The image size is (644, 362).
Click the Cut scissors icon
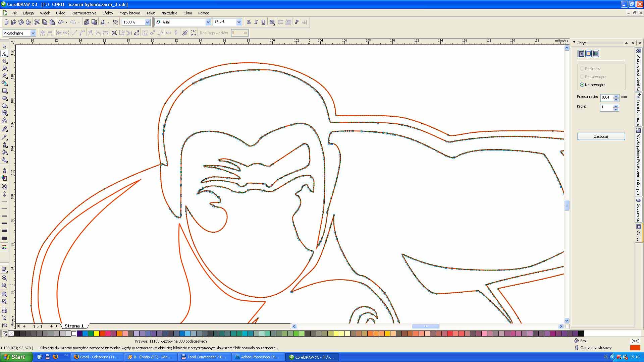click(37, 22)
